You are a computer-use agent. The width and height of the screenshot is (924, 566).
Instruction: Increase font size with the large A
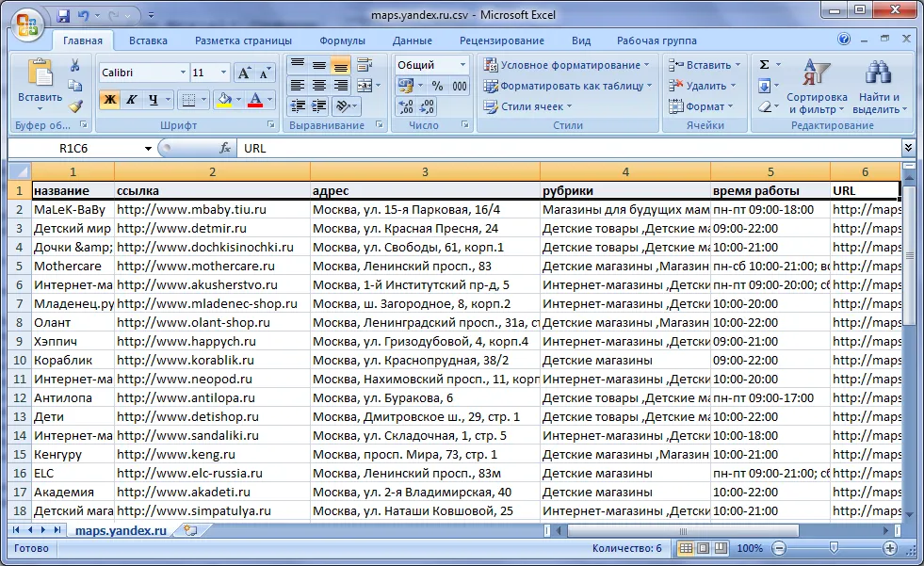tap(243, 73)
